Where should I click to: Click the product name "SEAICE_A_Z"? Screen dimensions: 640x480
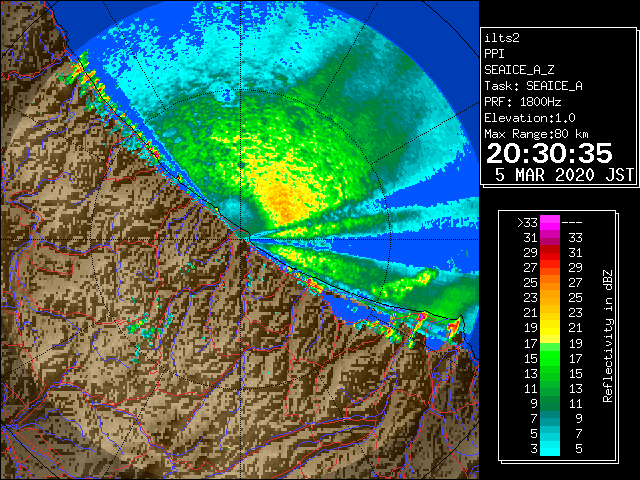pos(519,70)
